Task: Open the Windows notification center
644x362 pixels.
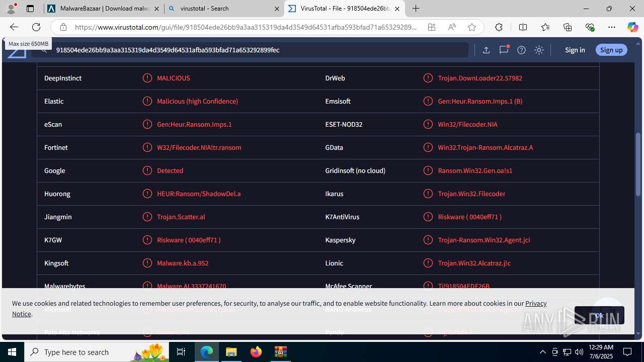Action: pyautogui.click(x=627, y=352)
